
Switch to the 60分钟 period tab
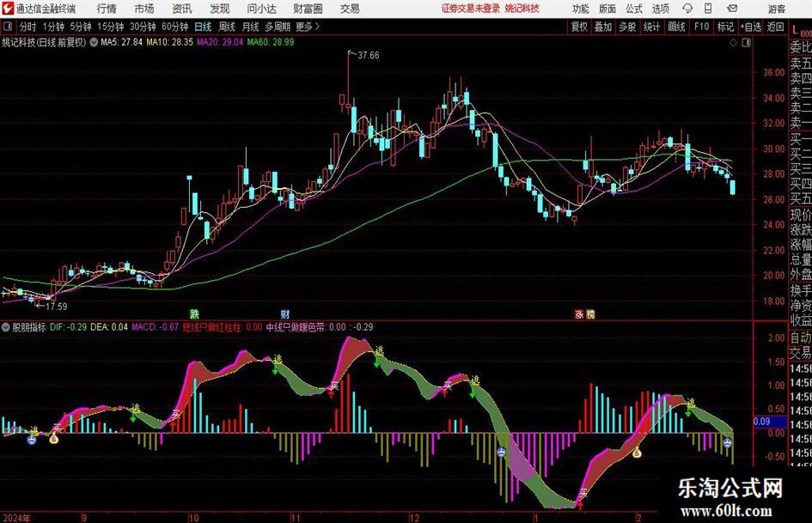pyautogui.click(x=174, y=27)
